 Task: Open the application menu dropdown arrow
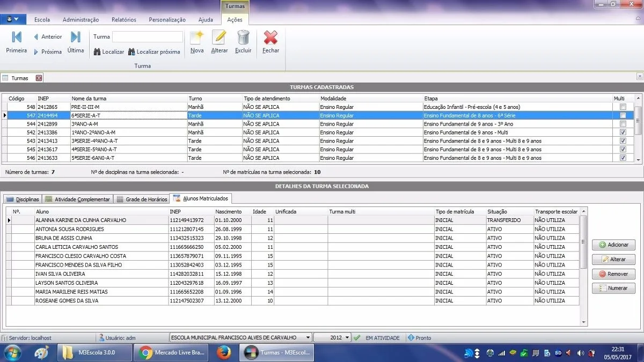pos(17,19)
